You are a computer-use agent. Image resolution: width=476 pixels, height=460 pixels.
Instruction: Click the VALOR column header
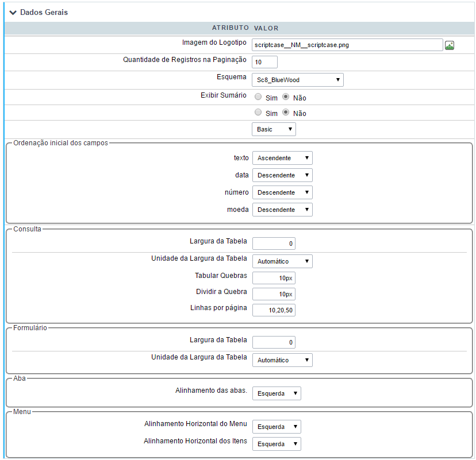[266, 28]
